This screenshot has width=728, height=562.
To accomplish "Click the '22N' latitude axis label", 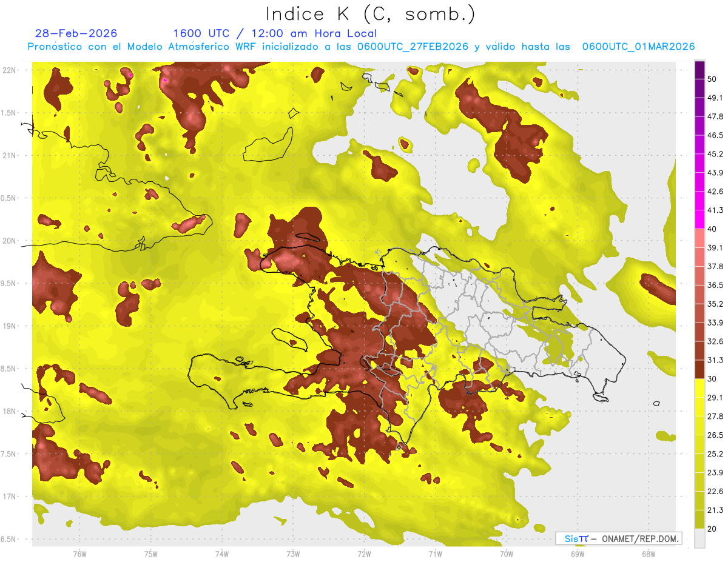I will [x=10, y=70].
